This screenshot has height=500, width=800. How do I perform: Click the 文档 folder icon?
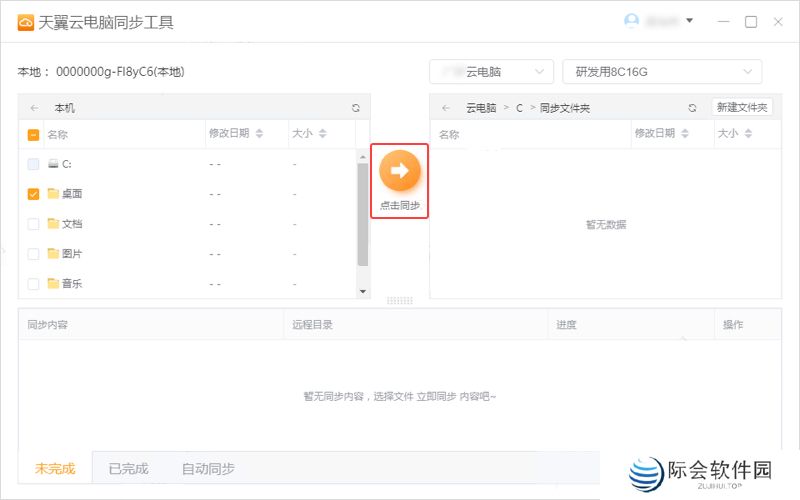[x=53, y=223]
